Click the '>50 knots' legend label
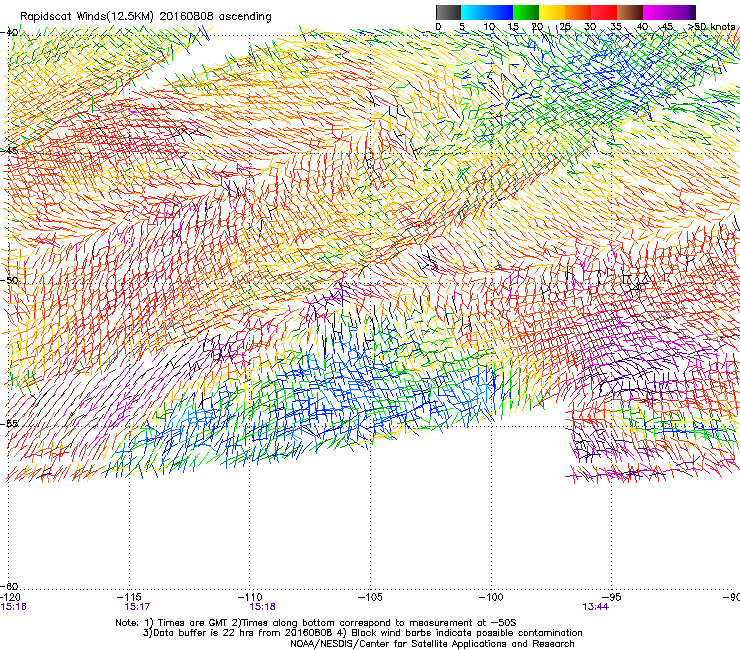 711,27
